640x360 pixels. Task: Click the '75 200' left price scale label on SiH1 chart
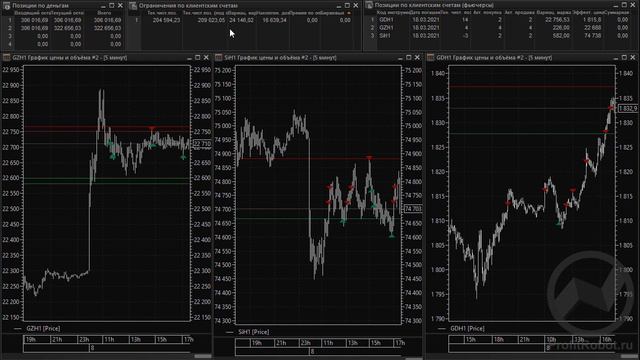click(223, 70)
